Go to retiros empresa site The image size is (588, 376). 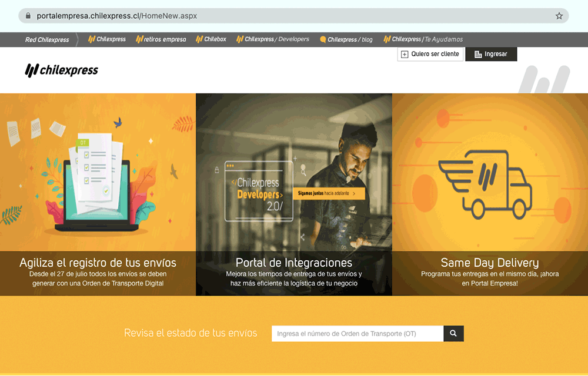[x=161, y=39]
